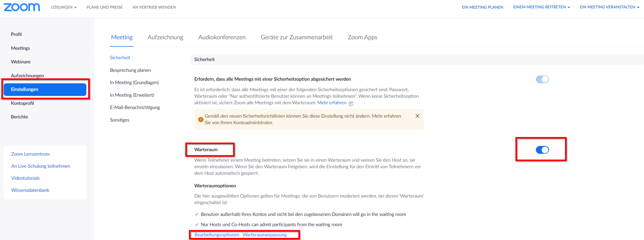Expand Ein Meeting veranstalten dropdown
This screenshot has width=644, height=240.
coord(609,7)
